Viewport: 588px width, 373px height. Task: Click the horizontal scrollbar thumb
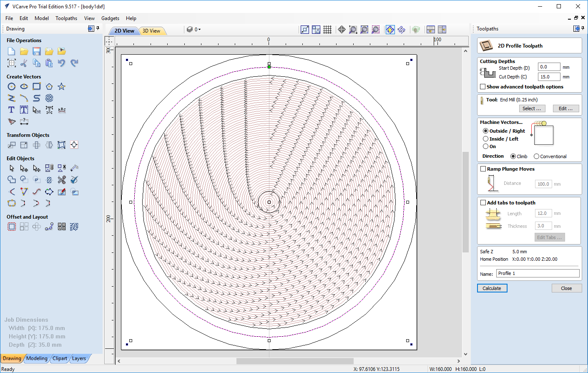pos(294,361)
